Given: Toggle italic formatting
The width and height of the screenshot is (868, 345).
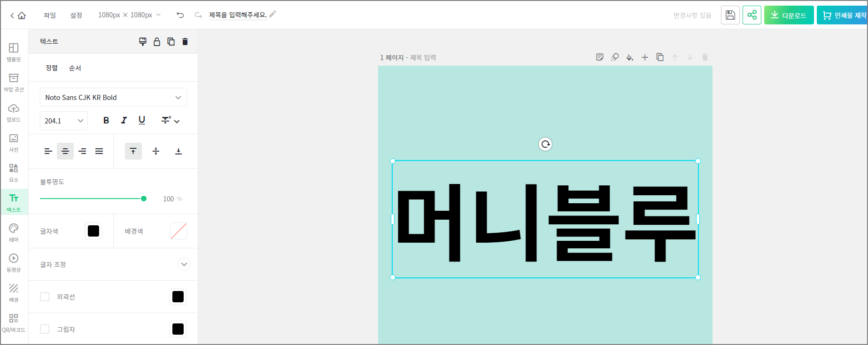Looking at the screenshot, I should 124,121.
